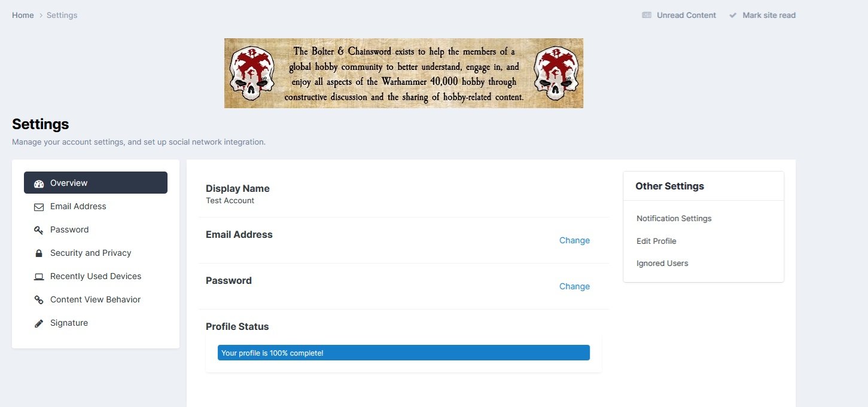The height and width of the screenshot is (407, 868).
Task: Click the Mark site read checkmark icon
Action: coord(733,16)
